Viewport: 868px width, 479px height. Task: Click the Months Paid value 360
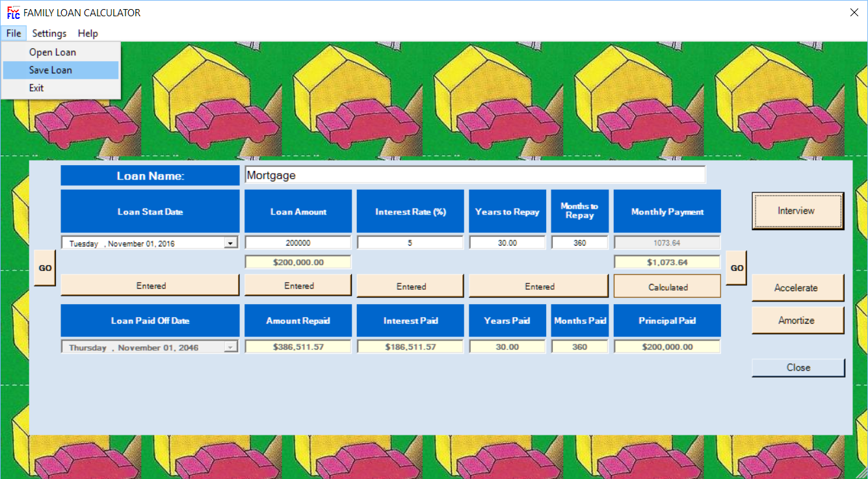(x=580, y=346)
